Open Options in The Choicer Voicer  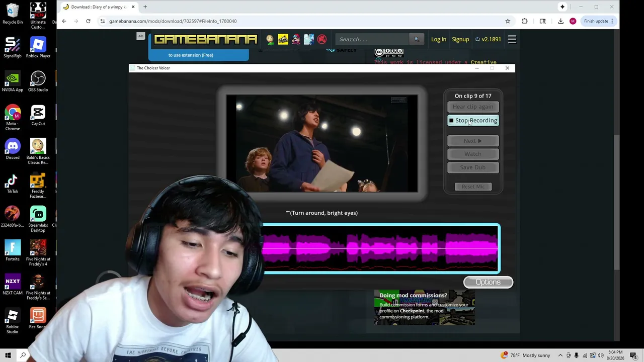[x=488, y=282]
